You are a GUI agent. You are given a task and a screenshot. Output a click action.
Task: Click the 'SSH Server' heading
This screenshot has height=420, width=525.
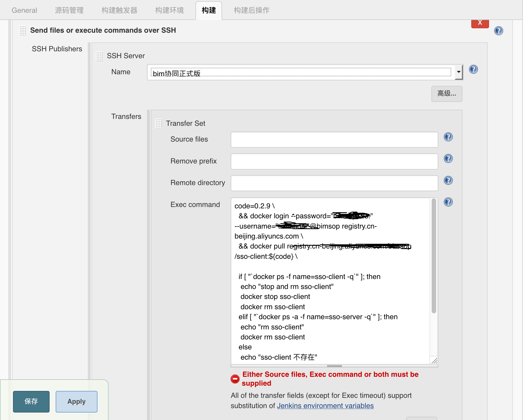(x=126, y=56)
